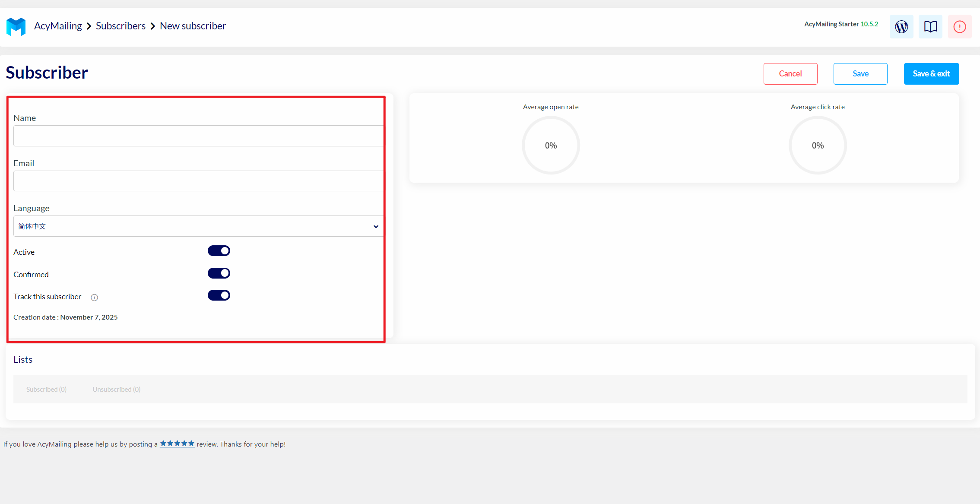
Task: Open the Language dropdown
Action: tap(198, 226)
